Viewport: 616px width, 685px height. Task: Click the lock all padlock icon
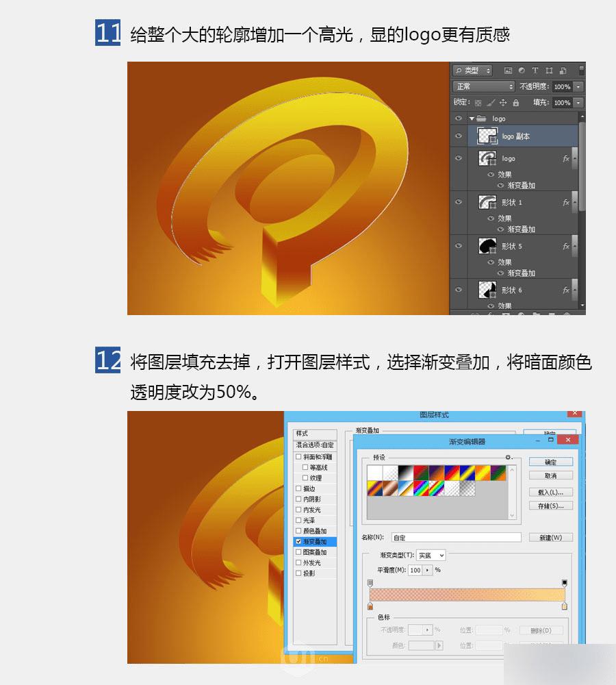tap(516, 103)
